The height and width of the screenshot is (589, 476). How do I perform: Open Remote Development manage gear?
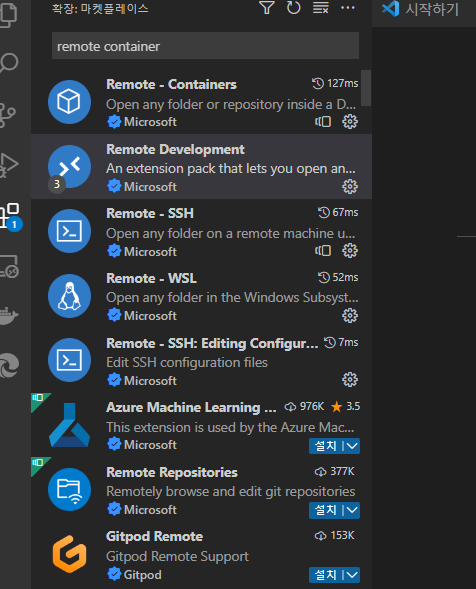coord(350,186)
